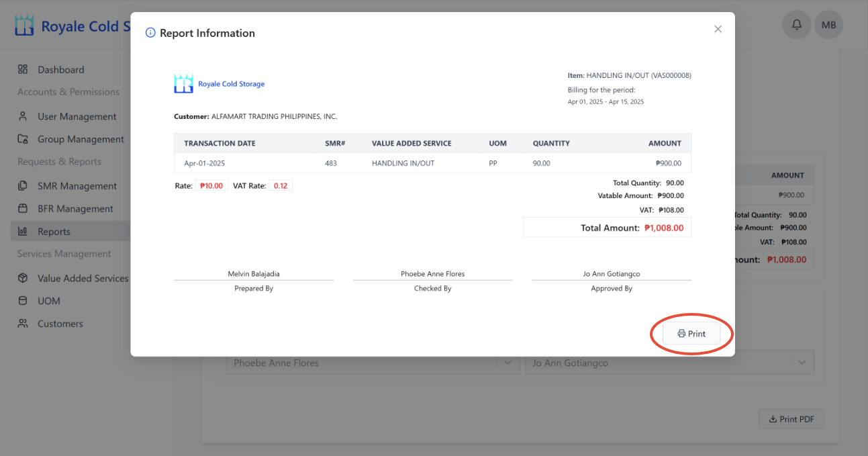Click the SMR# column header

pyautogui.click(x=335, y=143)
